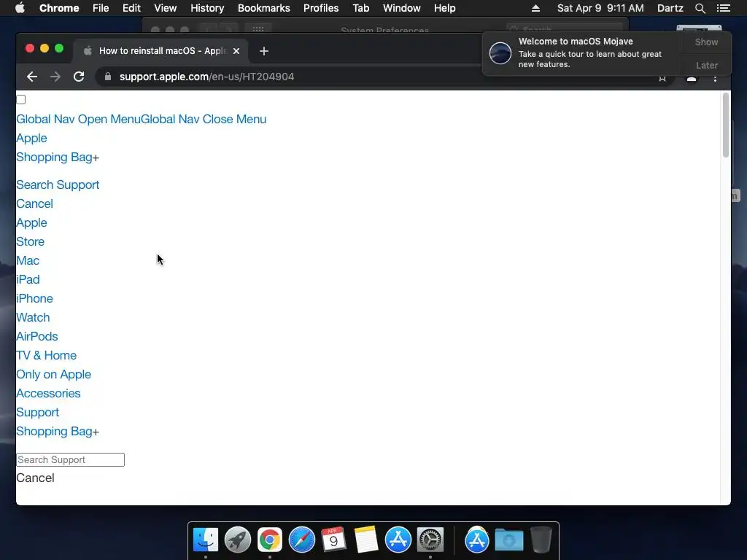The image size is (747, 560).
Task: Open Finder from the Dock
Action: [x=206, y=540]
